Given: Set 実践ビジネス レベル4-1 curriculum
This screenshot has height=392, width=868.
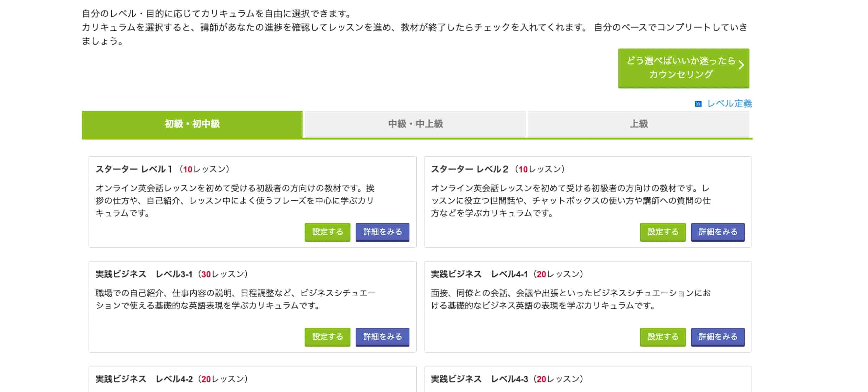Looking at the screenshot, I should tap(662, 337).
